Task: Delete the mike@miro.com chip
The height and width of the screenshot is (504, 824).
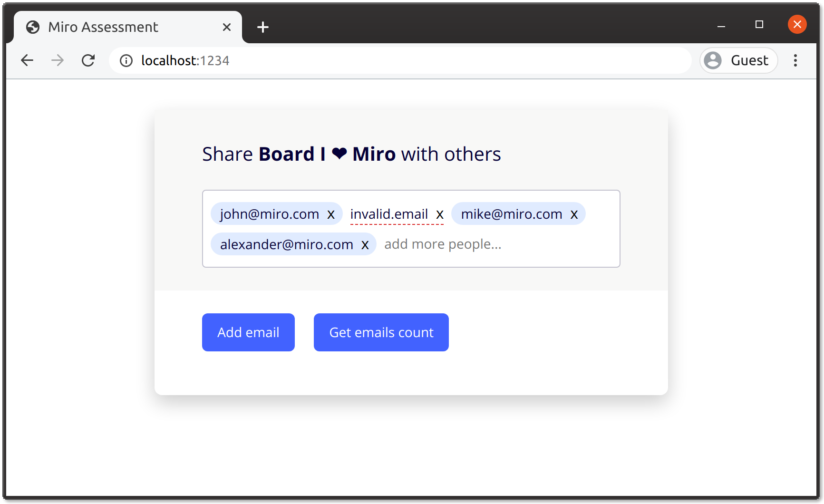Action: coord(574,214)
